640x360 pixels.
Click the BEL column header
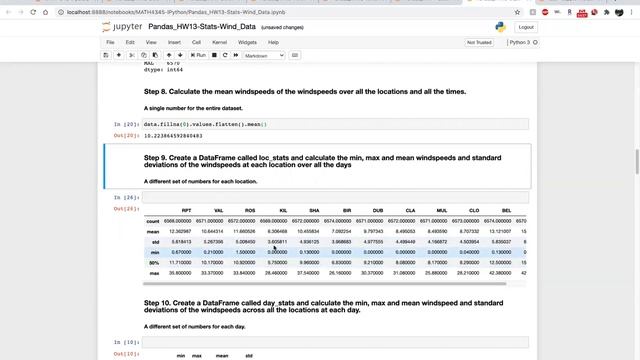pos(507,211)
